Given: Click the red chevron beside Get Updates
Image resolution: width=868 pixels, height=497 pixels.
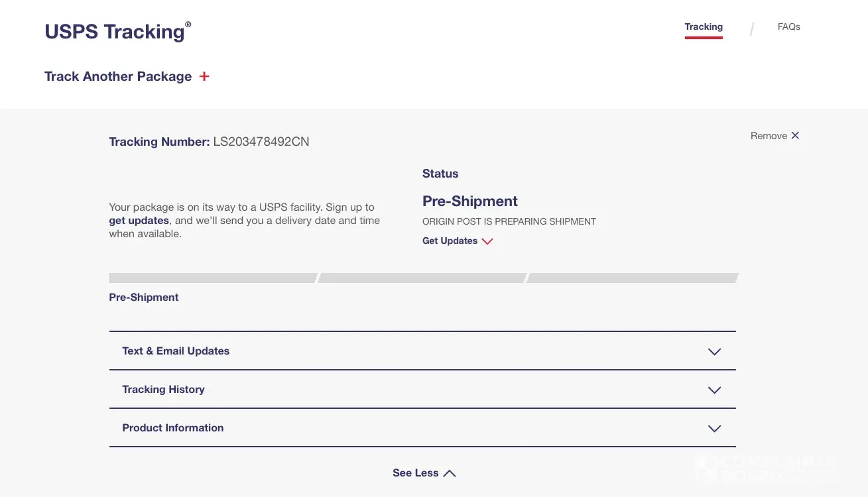Looking at the screenshot, I should (487, 241).
